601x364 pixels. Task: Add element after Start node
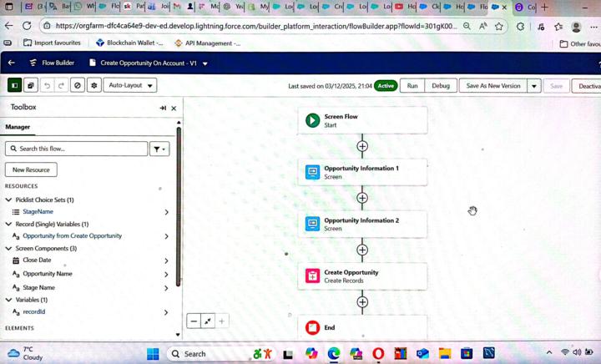click(x=362, y=146)
